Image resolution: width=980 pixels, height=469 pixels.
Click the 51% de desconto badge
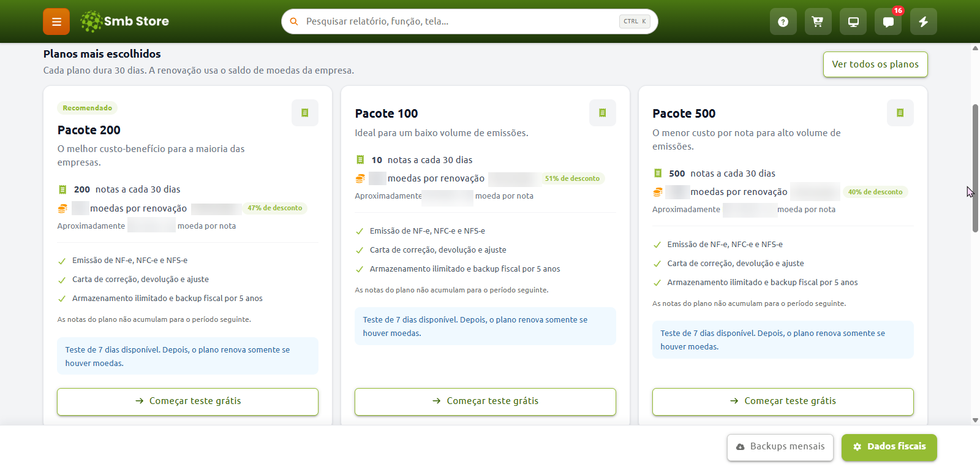pyautogui.click(x=572, y=178)
